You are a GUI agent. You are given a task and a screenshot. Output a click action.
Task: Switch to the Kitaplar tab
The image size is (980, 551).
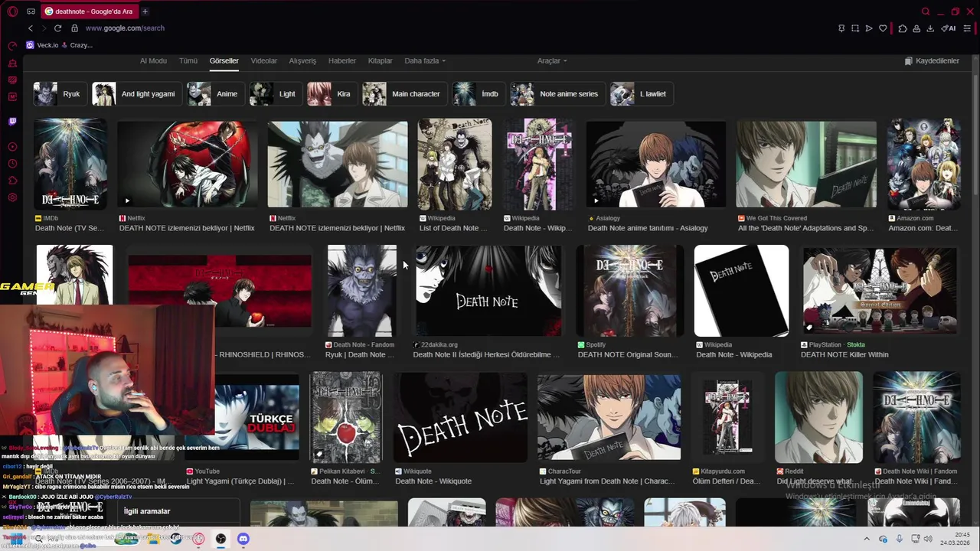[x=381, y=60]
